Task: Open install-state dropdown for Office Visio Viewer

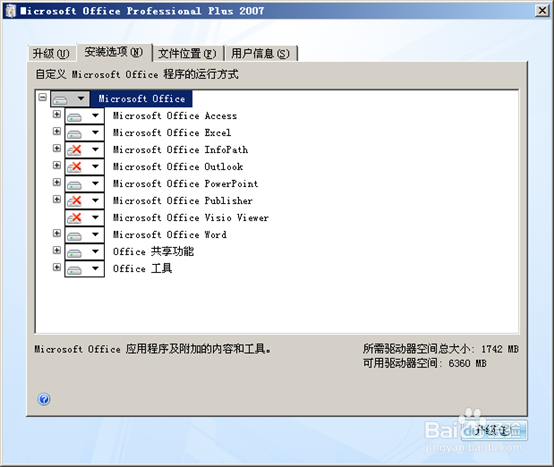Action: [x=84, y=217]
